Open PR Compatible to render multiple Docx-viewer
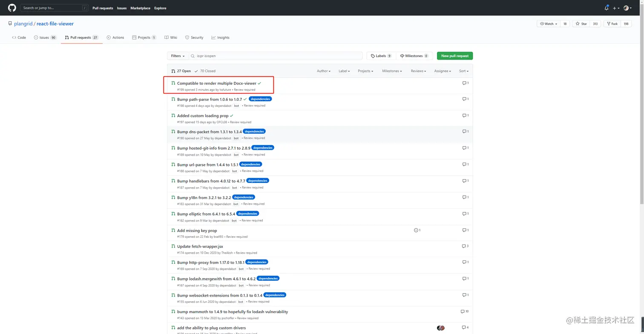 point(217,83)
